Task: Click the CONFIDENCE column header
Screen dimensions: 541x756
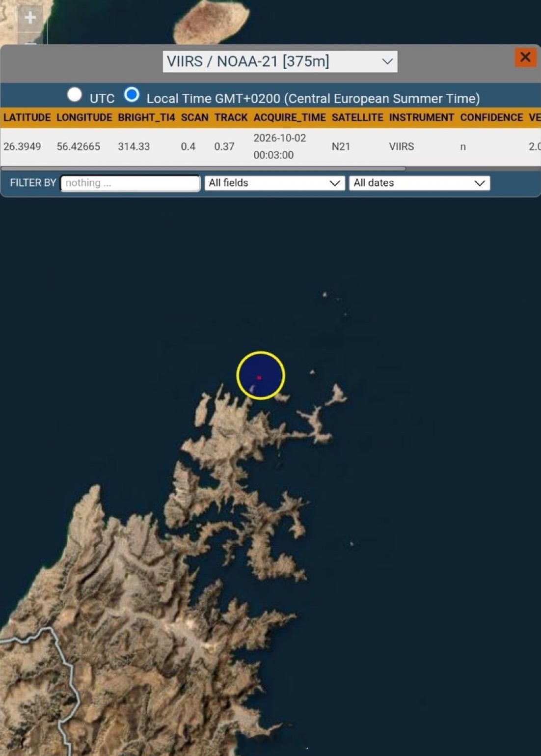Action: (491, 117)
